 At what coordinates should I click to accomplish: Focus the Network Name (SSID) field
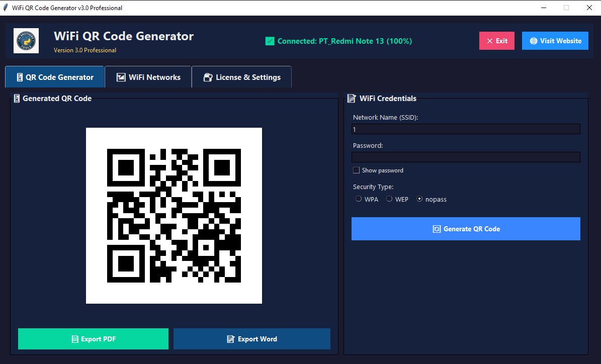click(466, 129)
